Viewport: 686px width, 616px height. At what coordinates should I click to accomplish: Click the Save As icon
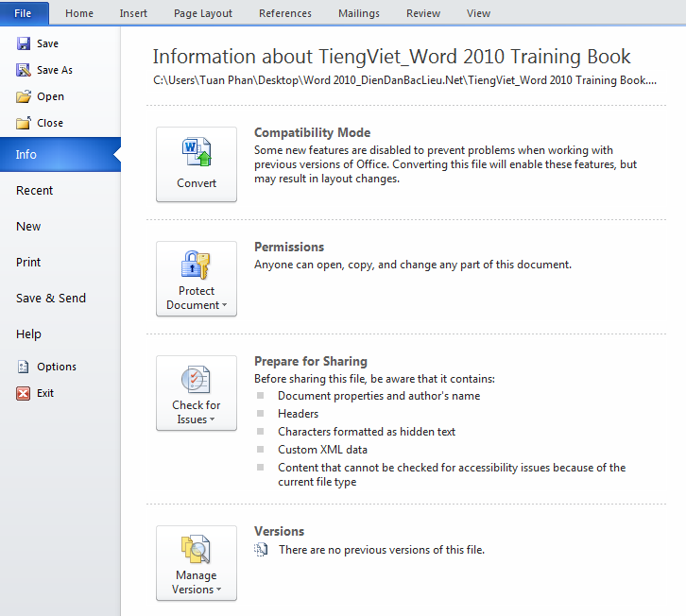(24, 70)
